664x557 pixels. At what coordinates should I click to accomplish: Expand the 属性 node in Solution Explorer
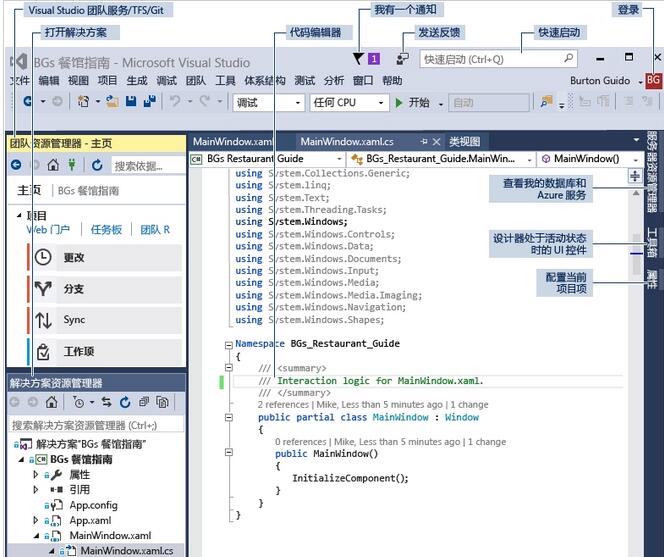[x=36, y=474]
